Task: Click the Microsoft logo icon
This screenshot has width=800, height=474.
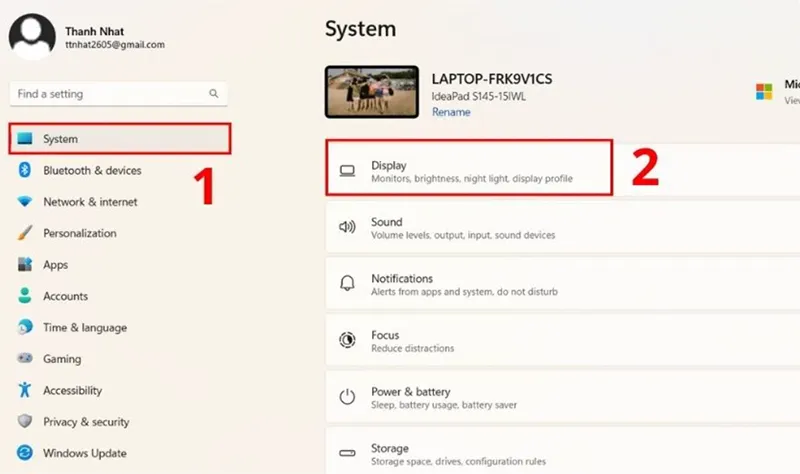Action: point(764,92)
